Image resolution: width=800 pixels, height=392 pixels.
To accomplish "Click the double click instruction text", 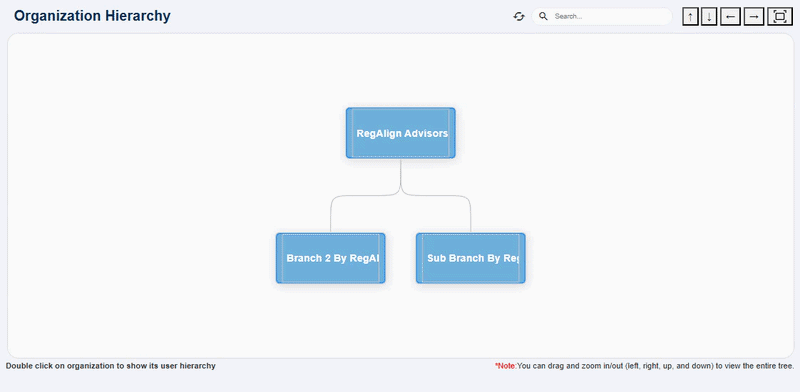I will [x=111, y=366].
